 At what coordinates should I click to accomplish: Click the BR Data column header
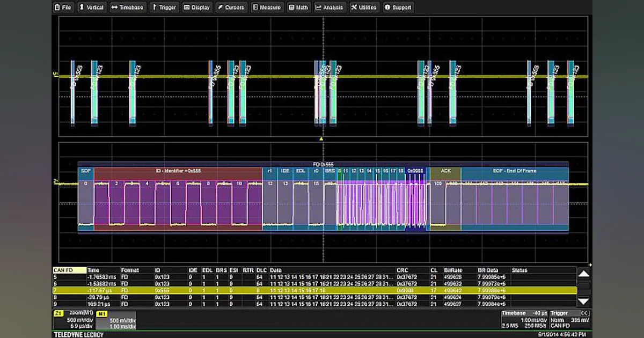(x=487, y=270)
